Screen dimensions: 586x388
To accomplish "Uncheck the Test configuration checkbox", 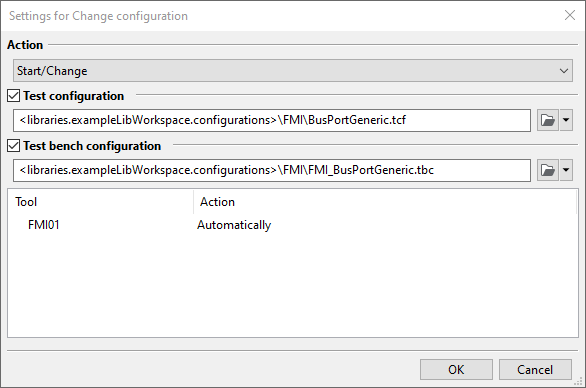I will coord(13,96).
